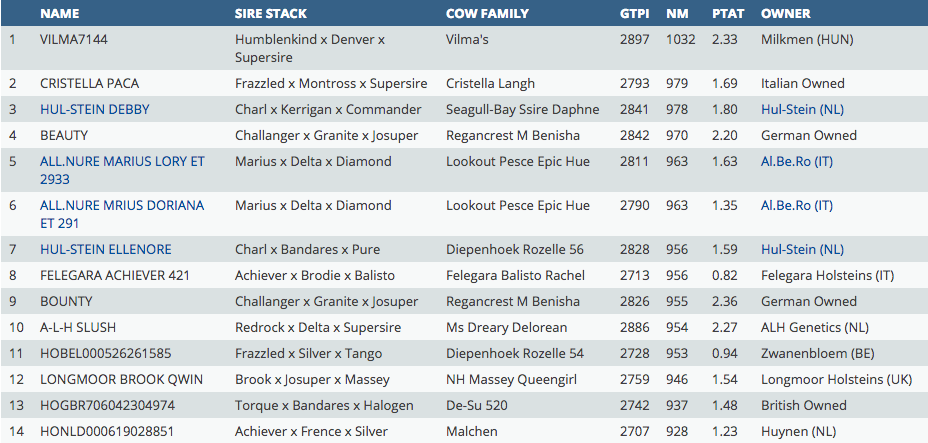The width and height of the screenshot is (928, 443).
Task: Click the OWNER column header
Action: click(785, 14)
